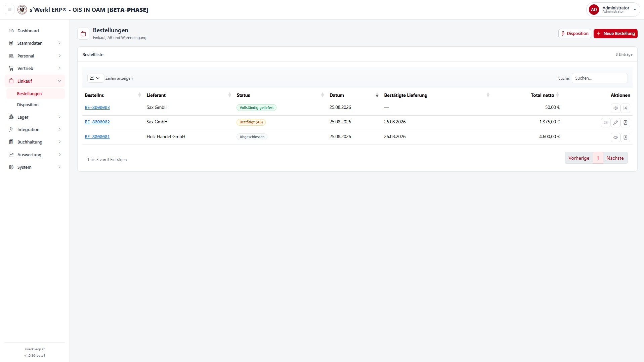Click into the Suchen search field
Image resolution: width=644 pixels, height=362 pixels.
click(599, 78)
